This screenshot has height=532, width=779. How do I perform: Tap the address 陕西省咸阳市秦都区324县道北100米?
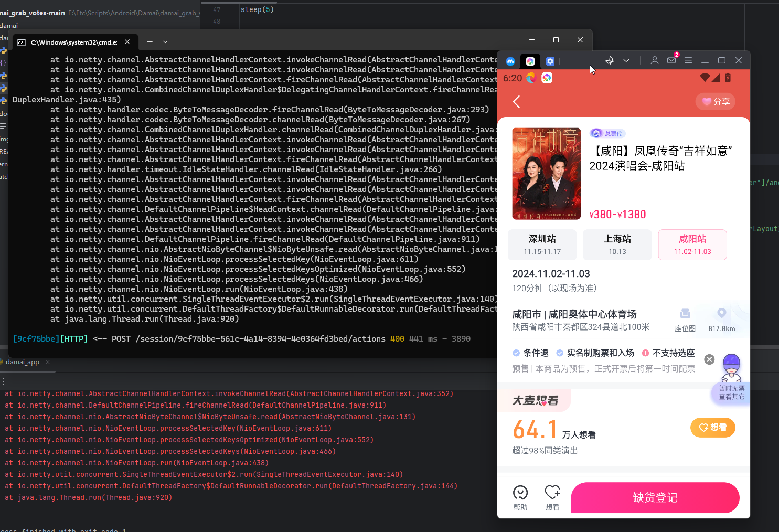coord(581,327)
